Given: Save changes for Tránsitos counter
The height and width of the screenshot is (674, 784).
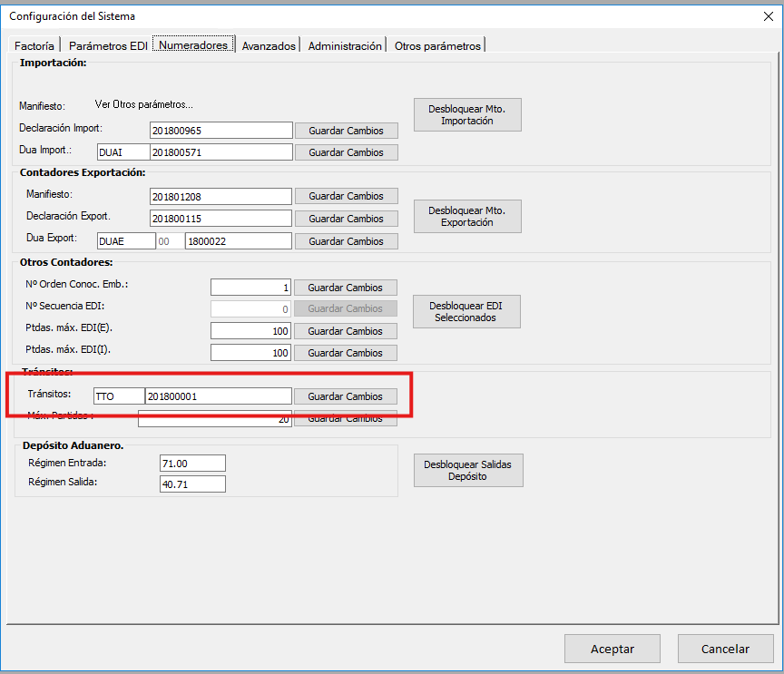Looking at the screenshot, I should point(346,396).
